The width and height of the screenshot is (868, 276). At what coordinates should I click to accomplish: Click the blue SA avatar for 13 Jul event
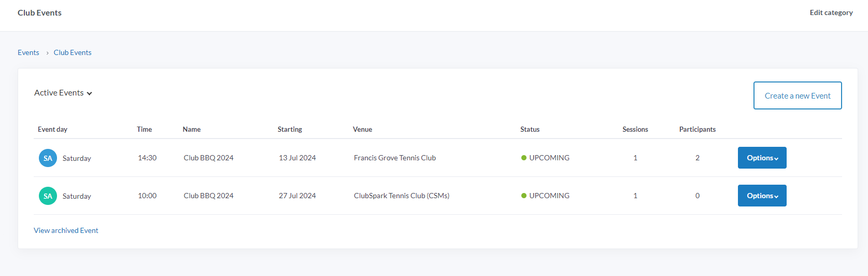tap(48, 158)
